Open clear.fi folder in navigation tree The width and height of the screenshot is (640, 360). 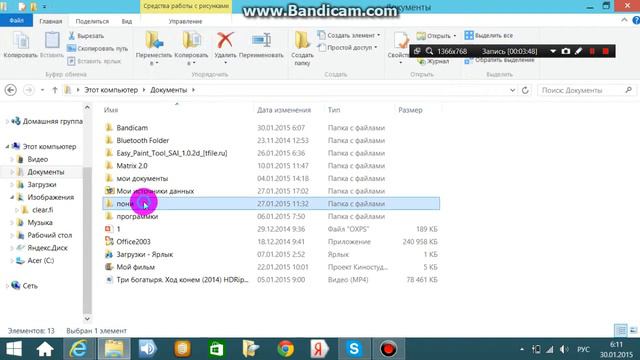(x=42, y=210)
